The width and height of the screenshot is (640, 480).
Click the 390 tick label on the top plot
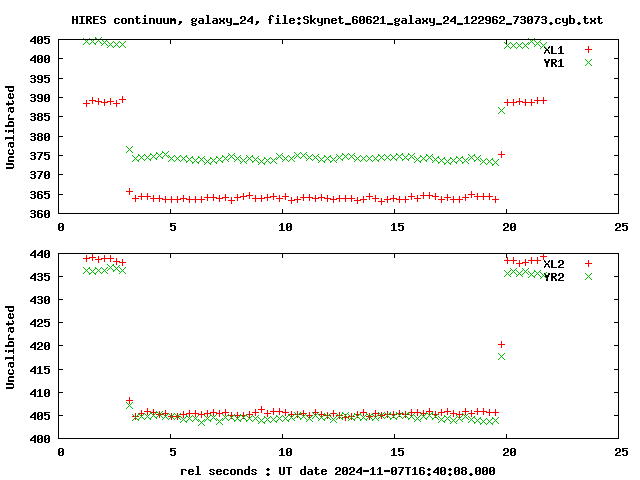[40, 98]
